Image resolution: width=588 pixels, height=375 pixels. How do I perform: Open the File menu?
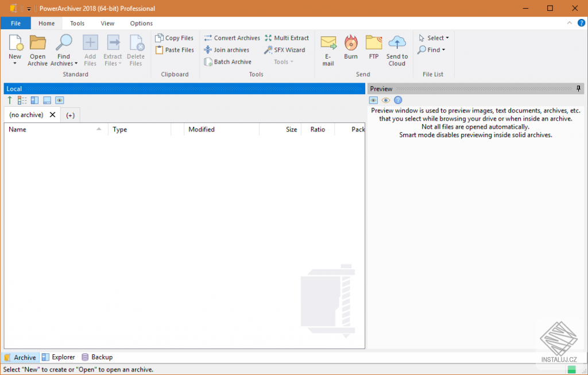[16, 23]
